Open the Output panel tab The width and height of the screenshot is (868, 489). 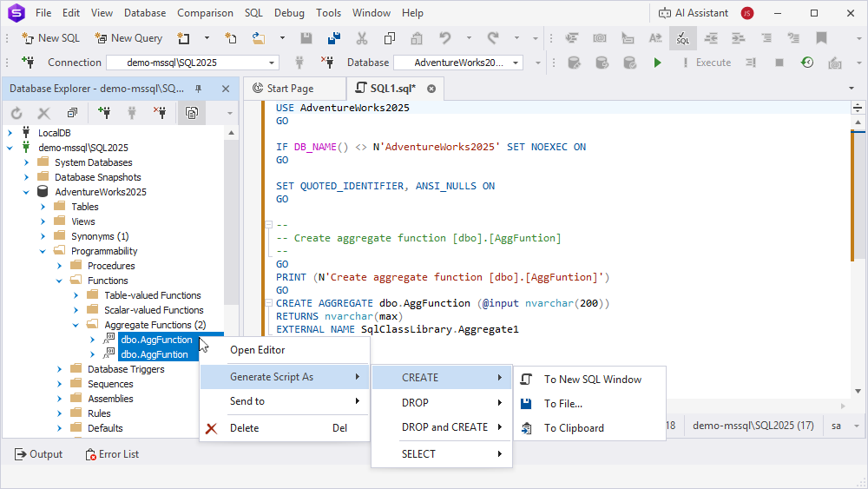[x=38, y=454]
